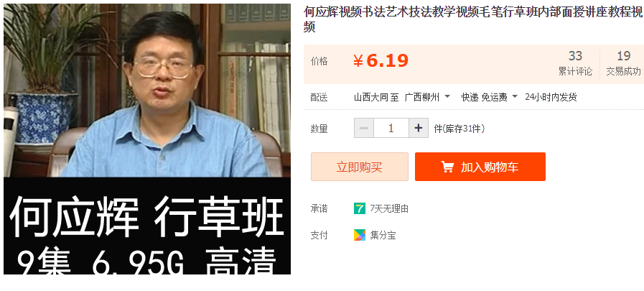Click the green 7-day return icon
This screenshot has height=291, width=644.
point(360,208)
